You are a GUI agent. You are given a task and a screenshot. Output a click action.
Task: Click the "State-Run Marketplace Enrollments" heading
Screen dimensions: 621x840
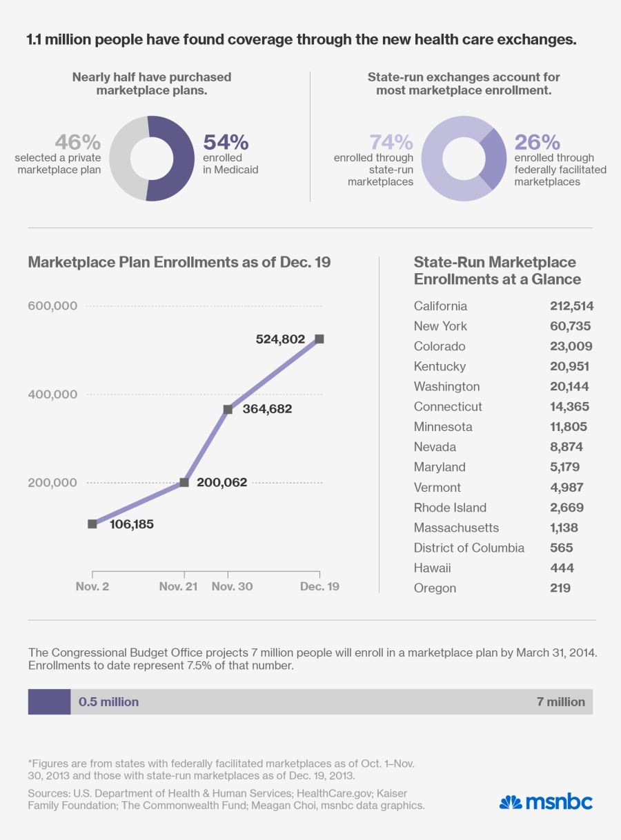[497, 270]
